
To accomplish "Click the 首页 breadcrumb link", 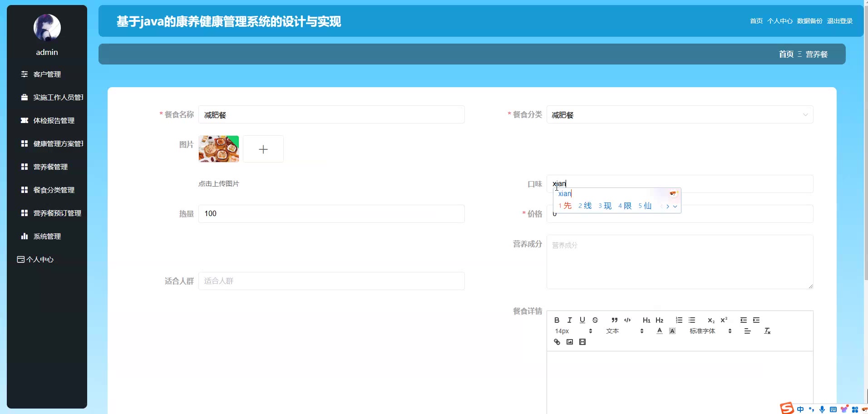I will coord(786,54).
